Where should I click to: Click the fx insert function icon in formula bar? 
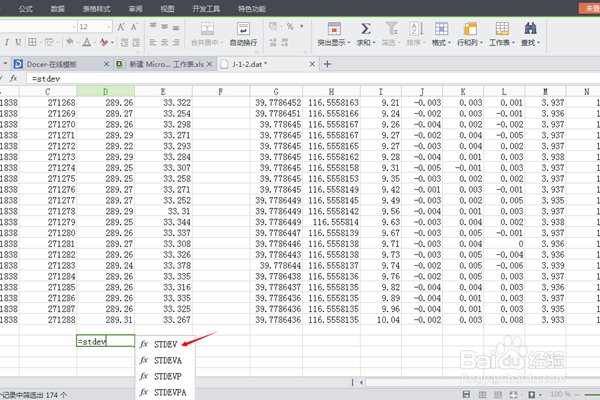[x=13, y=78]
